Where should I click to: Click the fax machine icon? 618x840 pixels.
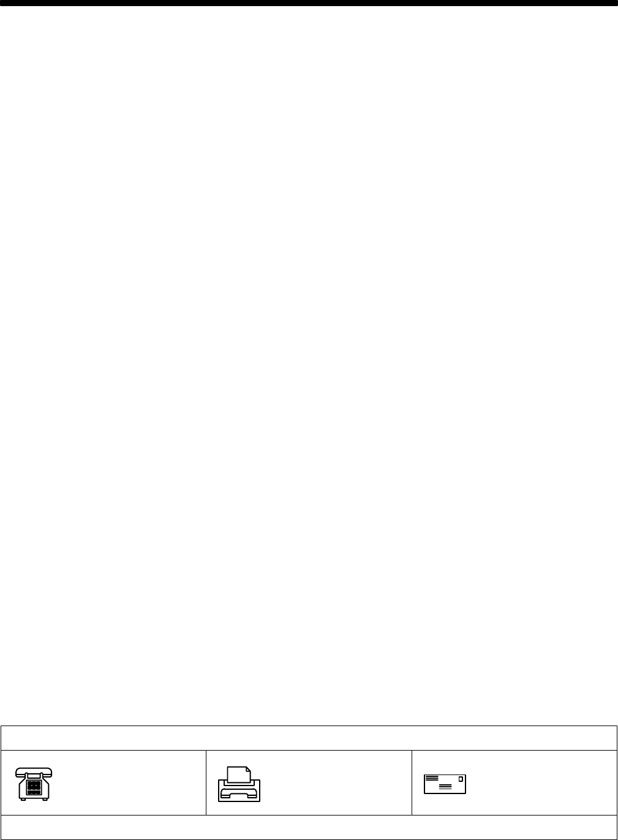click(x=239, y=783)
